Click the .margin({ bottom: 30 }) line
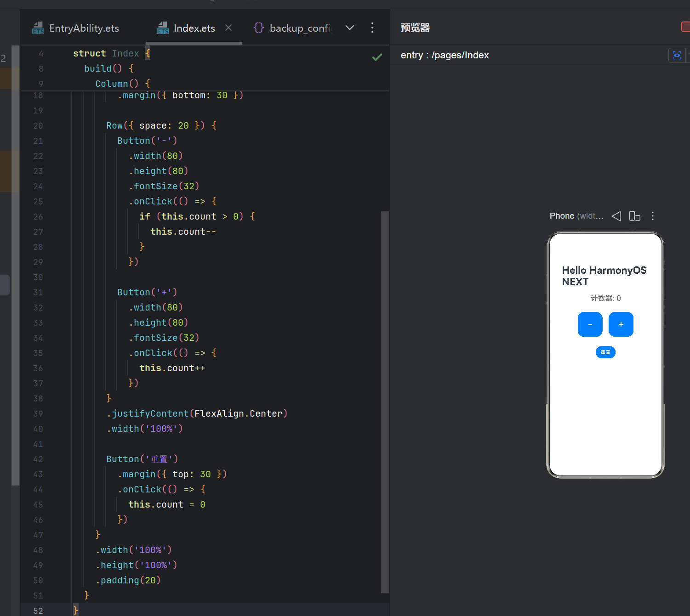The height and width of the screenshot is (616, 690). click(181, 95)
